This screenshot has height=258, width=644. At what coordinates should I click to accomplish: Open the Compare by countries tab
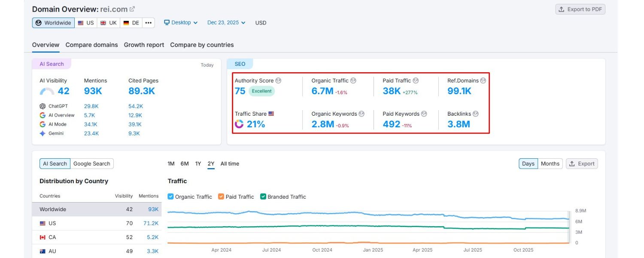click(202, 45)
